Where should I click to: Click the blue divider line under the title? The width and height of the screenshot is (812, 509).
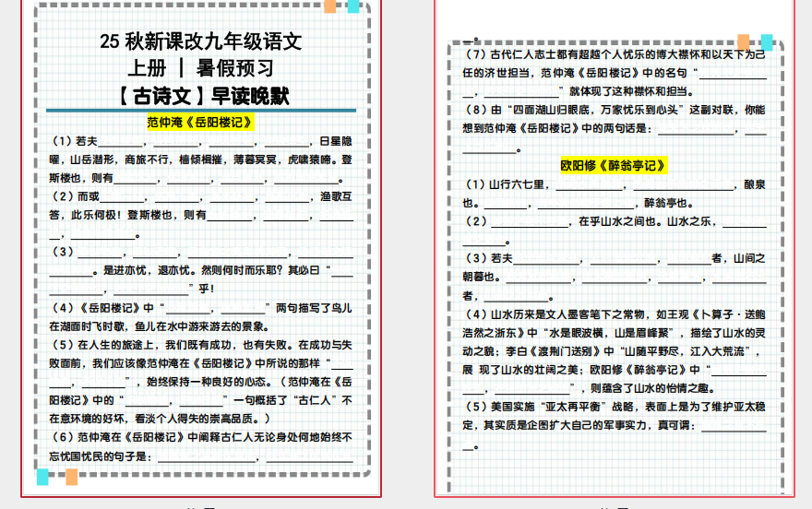click(201, 111)
